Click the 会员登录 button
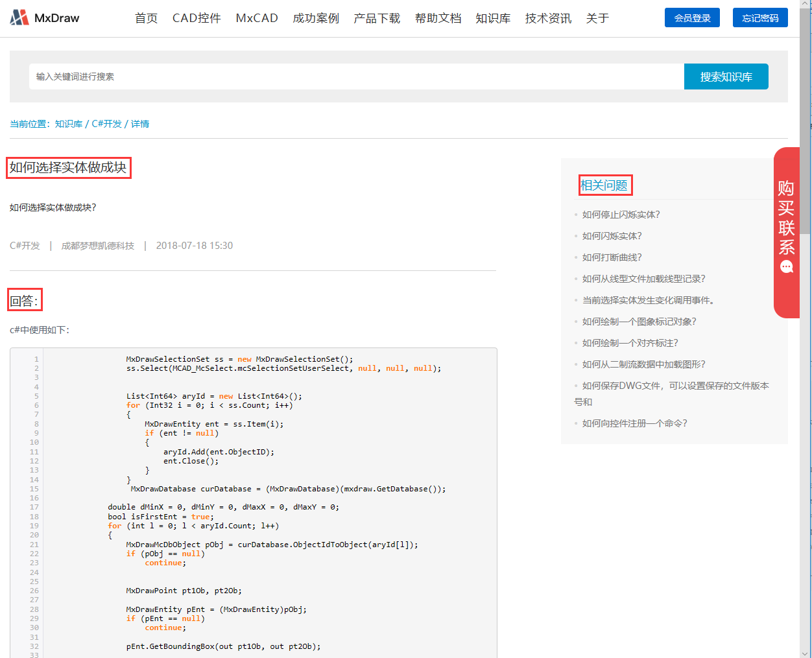The width and height of the screenshot is (812, 658). [692, 18]
